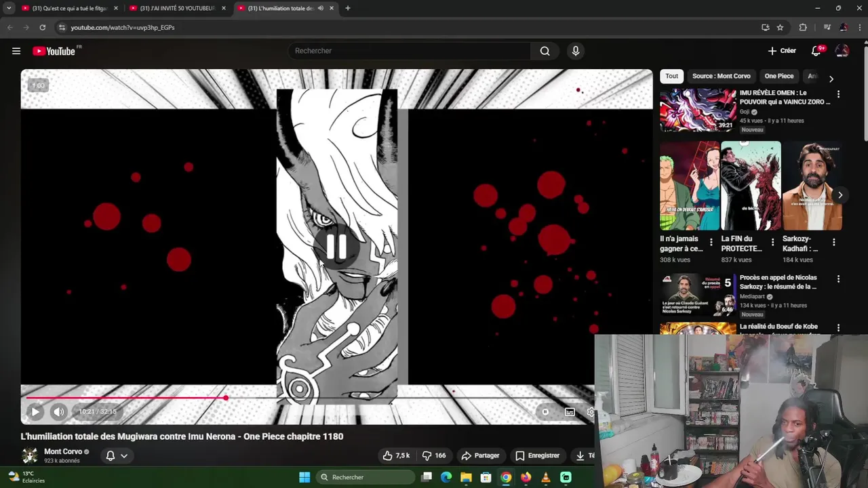Start voice search with the microphone icon
This screenshot has width=868, height=488.
coord(575,51)
